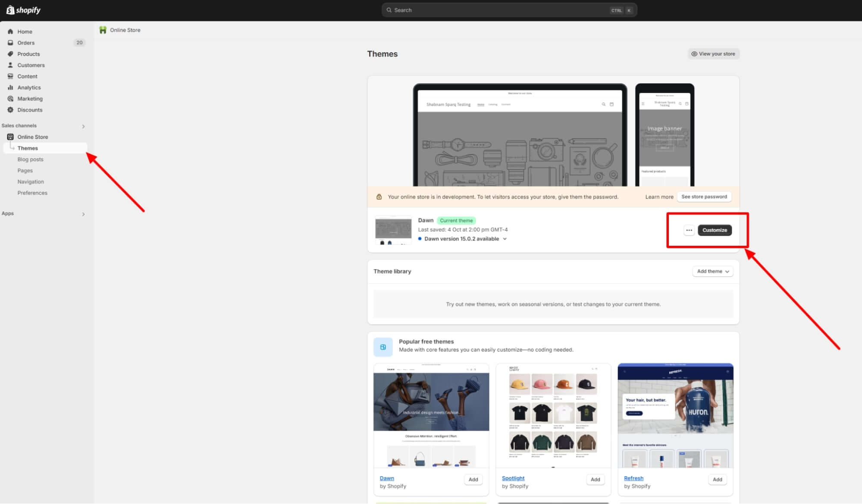The height and width of the screenshot is (504, 862).
Task: Click the Online Store sales channel icon
Action: (x=10, y=137)
